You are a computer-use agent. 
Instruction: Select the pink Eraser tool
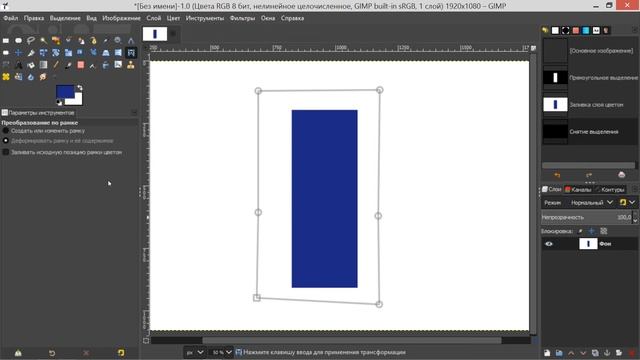[x=81, y=65]
